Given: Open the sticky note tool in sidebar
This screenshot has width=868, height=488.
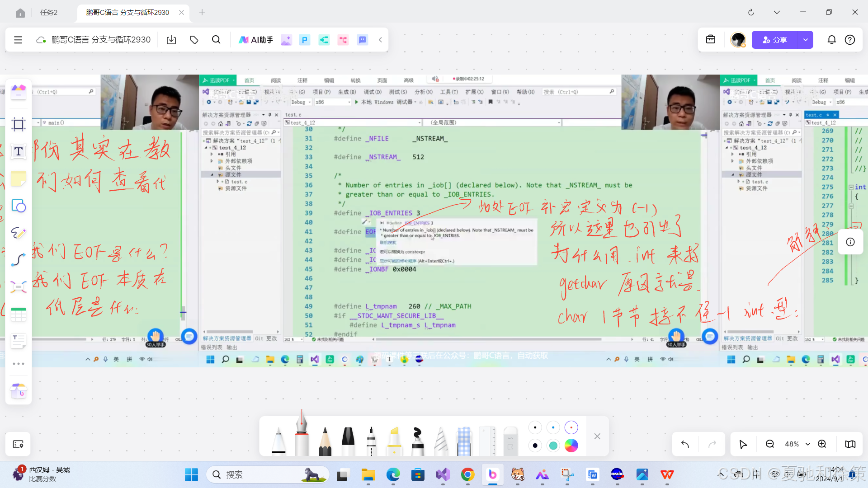Looking at the screenshot, I should [x=18, y=179].
